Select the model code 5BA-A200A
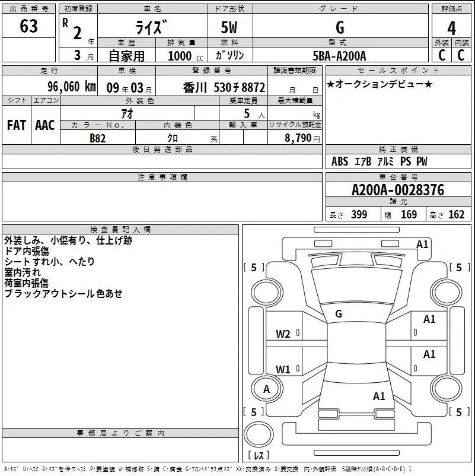The image size is (475, 476). [x=339, y=56]
